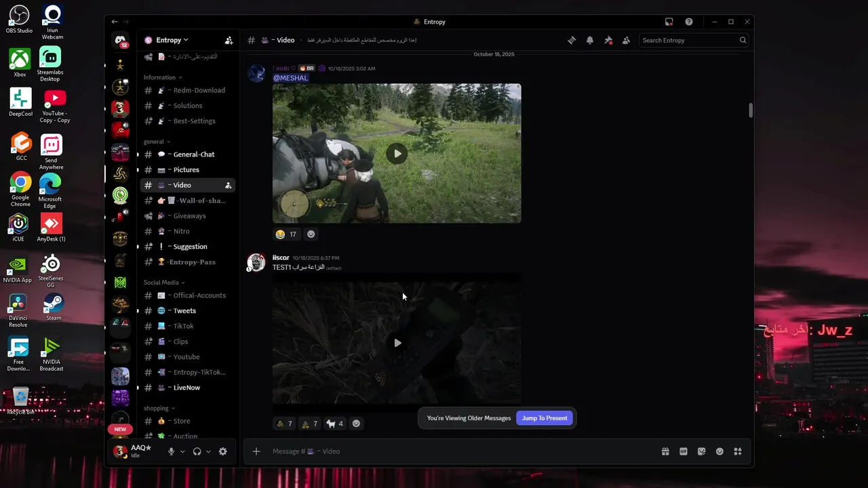Open the Solutions channel
This screenshot has width=868, height=488.
(188, 106)
